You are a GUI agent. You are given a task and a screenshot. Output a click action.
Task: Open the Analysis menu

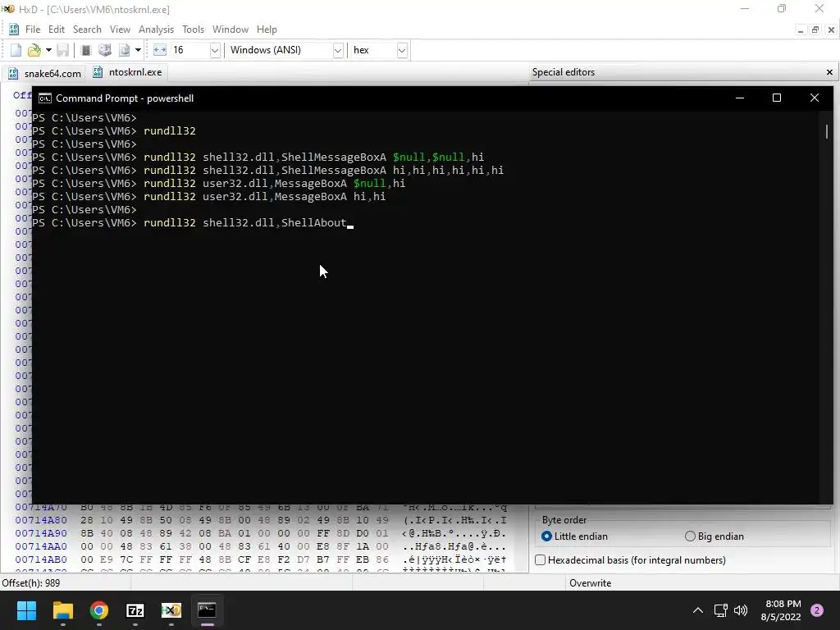pyautogui.click(x=157, y=30)
